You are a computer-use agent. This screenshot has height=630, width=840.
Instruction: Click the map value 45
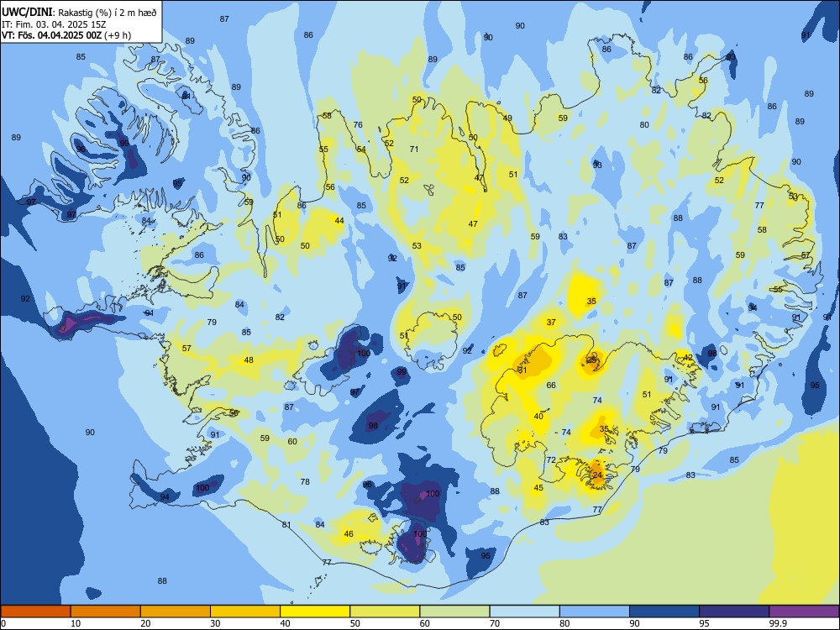coord(538,487)
